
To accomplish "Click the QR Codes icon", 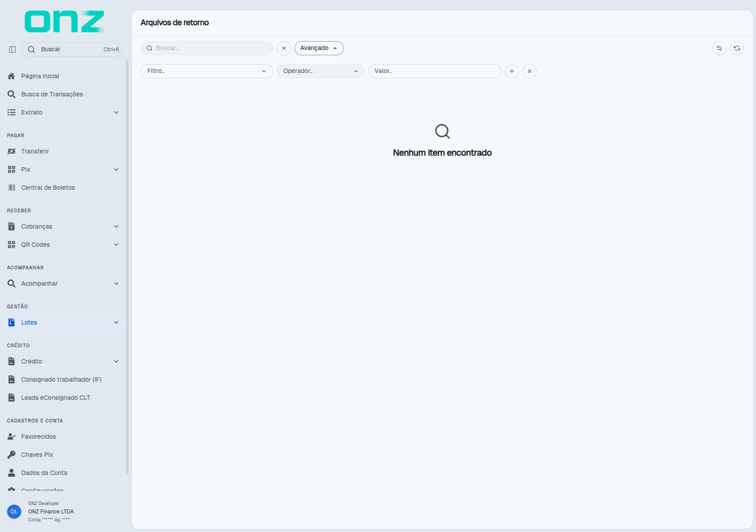I will (x=11, y=245).
